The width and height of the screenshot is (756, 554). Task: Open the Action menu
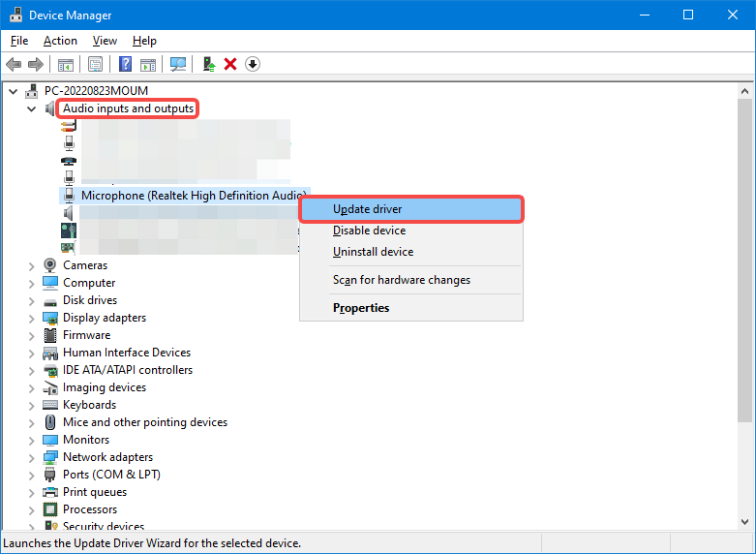60,41
